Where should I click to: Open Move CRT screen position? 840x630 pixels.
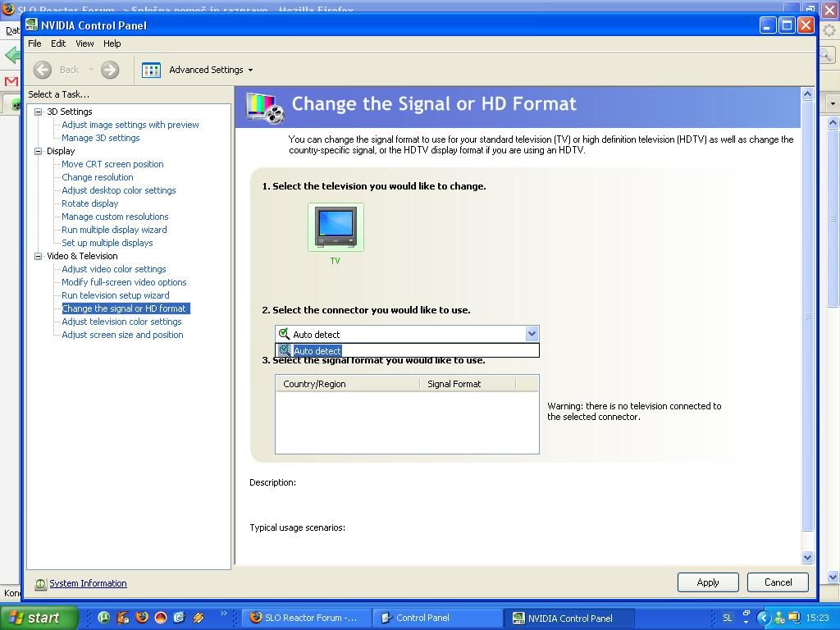pyautogui.click(x=112, y=164)
